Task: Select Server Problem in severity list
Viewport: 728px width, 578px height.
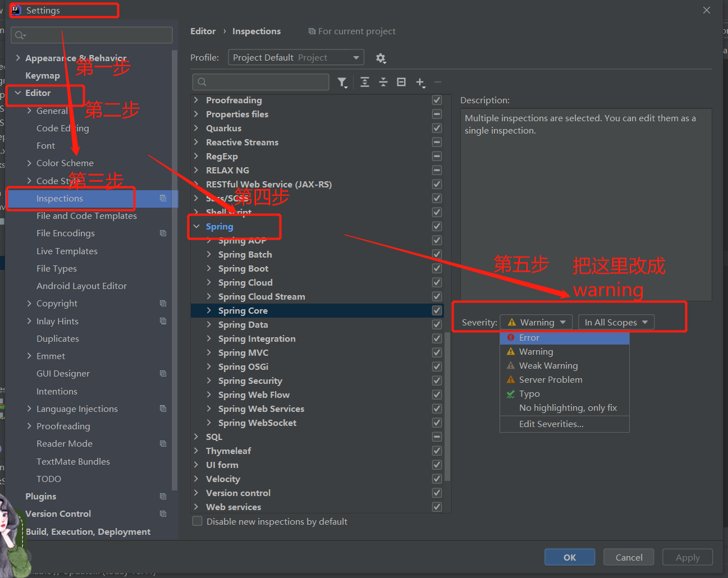Action: 565,379
